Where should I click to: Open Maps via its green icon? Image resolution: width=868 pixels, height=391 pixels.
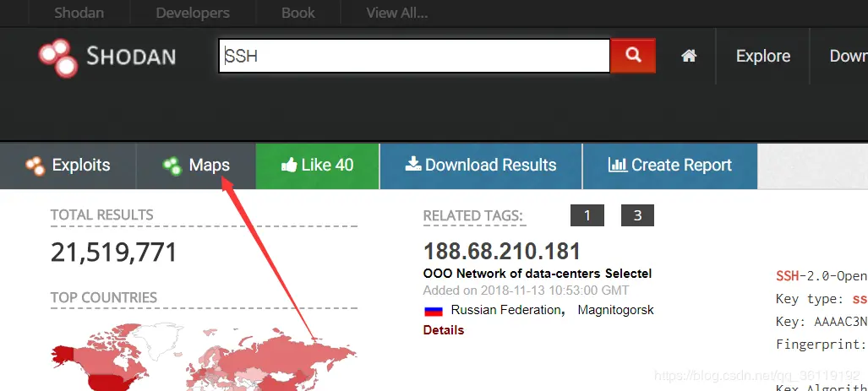[172, 166]
